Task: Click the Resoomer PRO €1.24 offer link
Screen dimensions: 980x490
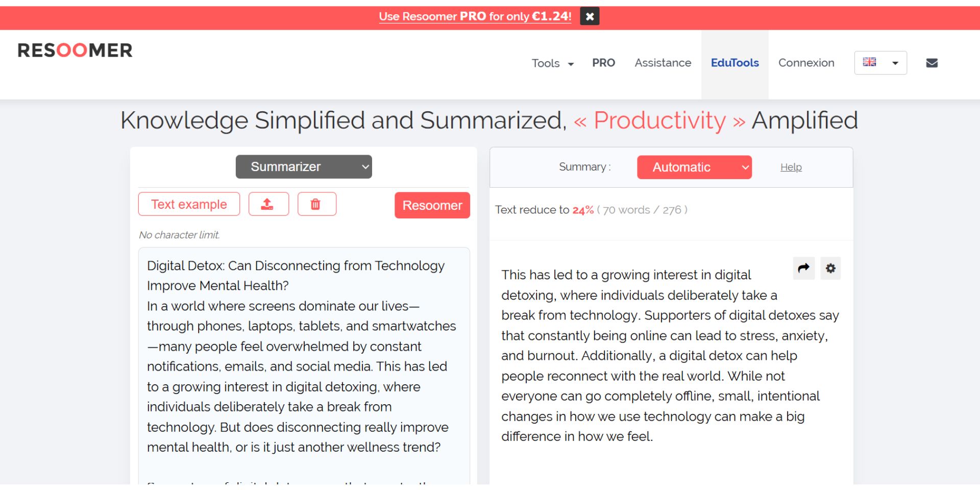Action: 475,16
